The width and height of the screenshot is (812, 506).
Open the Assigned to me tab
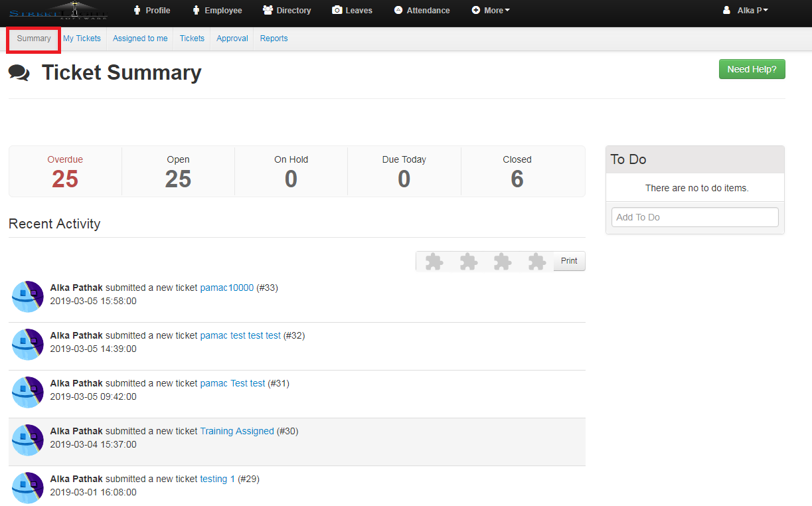pos(140,39)
